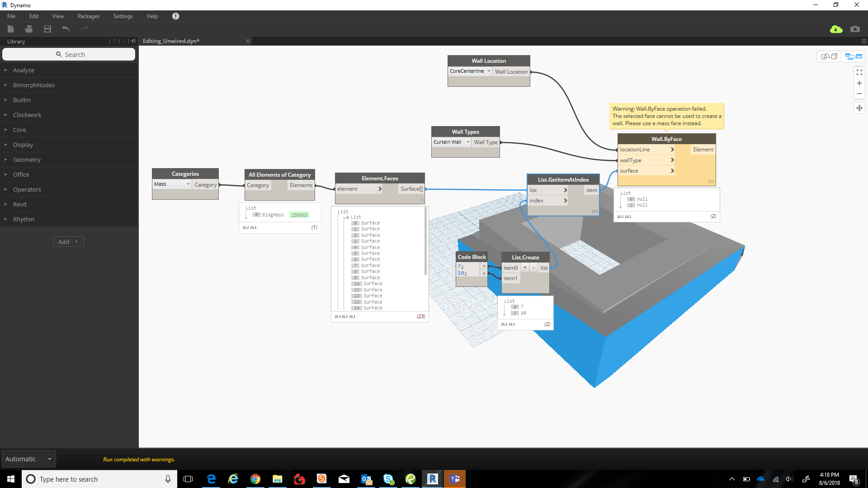The image size is (868, 488).
Task: Undo the last action
Action: 66,29
